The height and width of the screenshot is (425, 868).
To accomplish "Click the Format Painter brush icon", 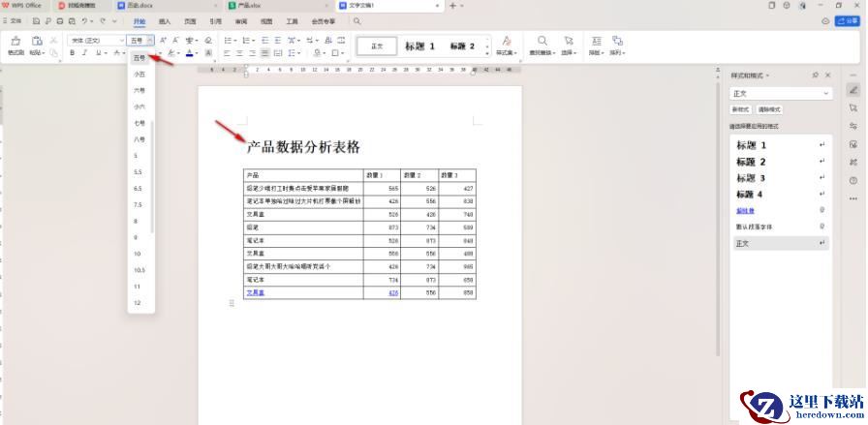I will pos(15,41).
